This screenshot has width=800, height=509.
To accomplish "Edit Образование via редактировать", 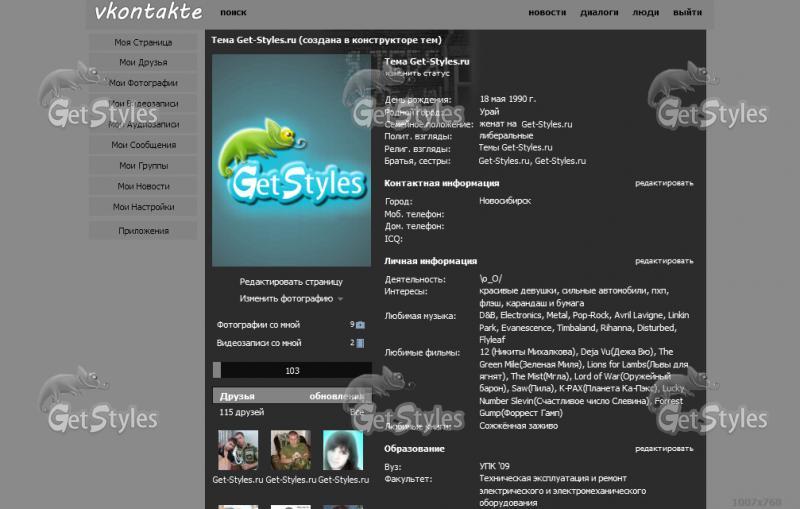I will [664, 449].
